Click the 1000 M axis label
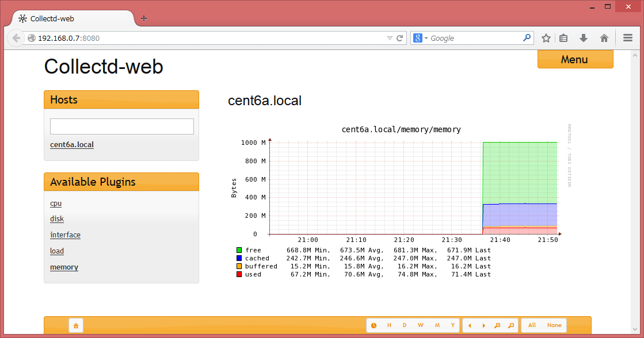The width and height of the screenshot is (644, 338). tap(253, 143)
